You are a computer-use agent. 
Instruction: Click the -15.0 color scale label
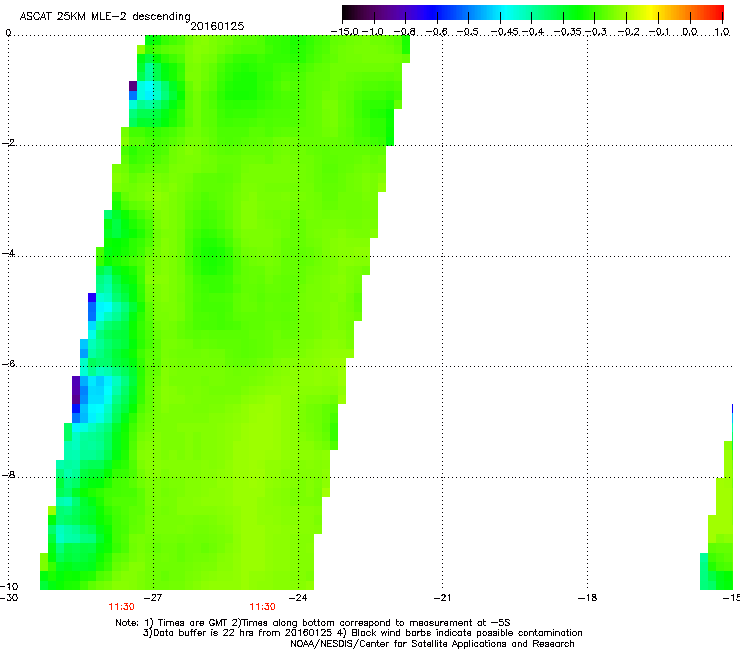click(x=345, y=32)
